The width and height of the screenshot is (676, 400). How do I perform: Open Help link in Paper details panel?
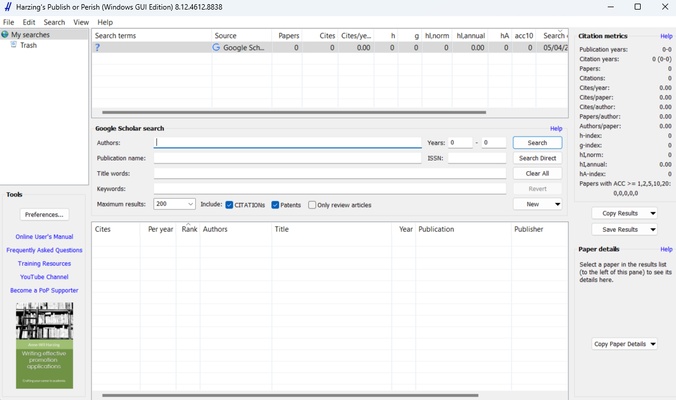tap(666, 249)
